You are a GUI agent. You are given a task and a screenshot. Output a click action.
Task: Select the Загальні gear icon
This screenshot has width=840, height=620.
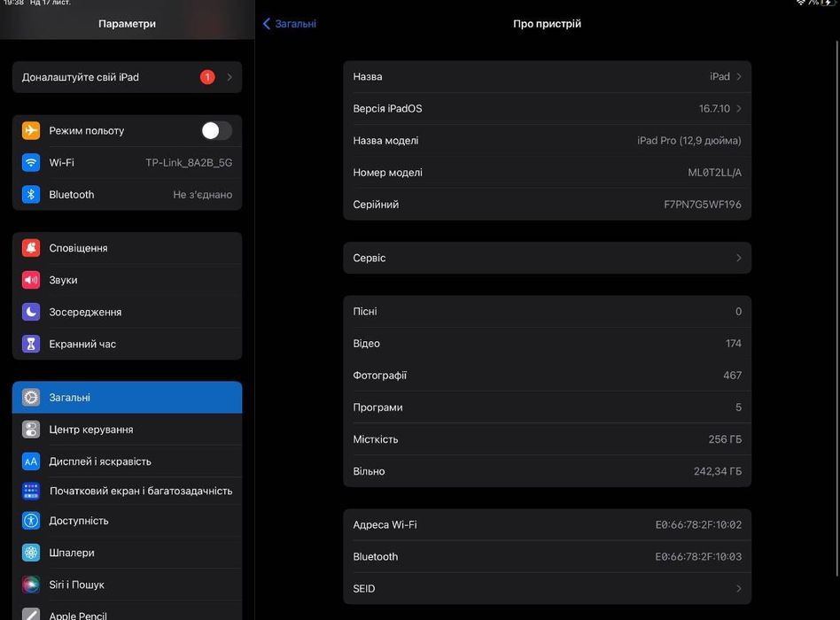click(x=30, y=398)
